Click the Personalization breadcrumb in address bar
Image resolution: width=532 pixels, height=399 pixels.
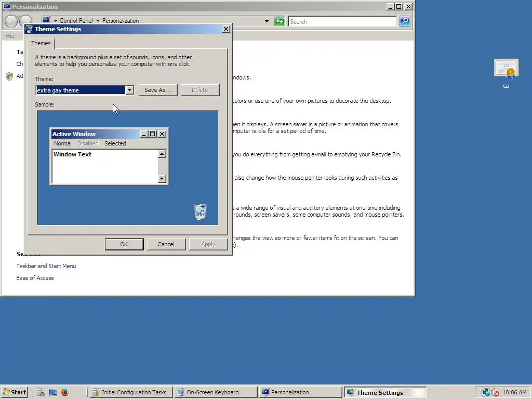[121, 21]
